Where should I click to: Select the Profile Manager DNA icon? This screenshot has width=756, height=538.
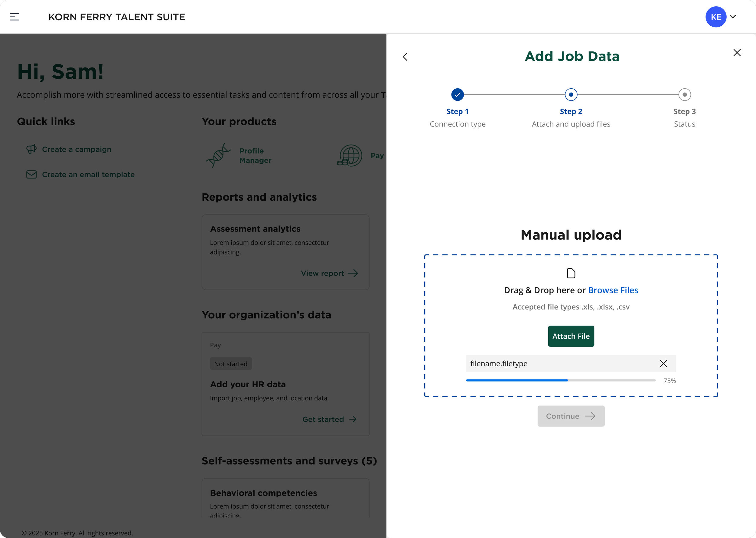pos(218,155)
